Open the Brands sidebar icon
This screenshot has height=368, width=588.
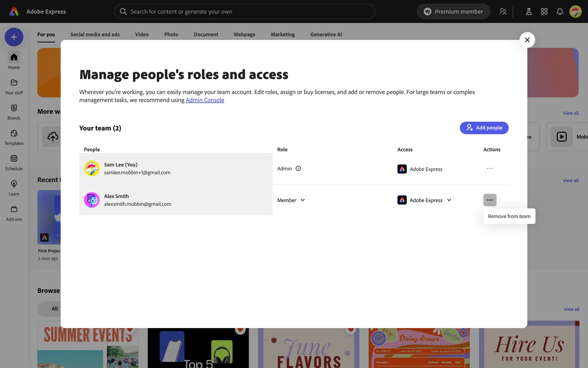pyautogui.click(x=14, y=108)
